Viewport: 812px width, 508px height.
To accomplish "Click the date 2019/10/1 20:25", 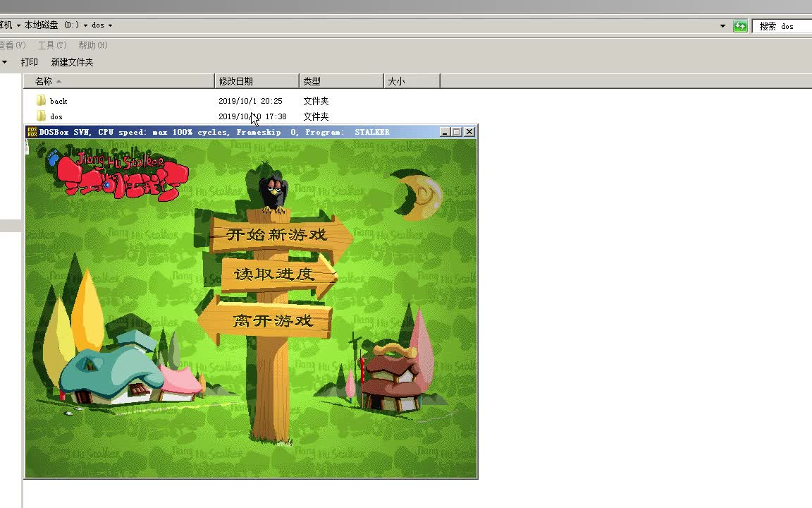I will pyautogui.click(x=250, y=101).
